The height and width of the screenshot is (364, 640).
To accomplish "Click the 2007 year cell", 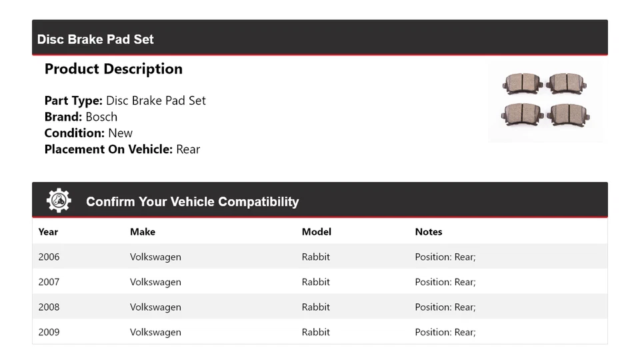I will coord(49,282).
